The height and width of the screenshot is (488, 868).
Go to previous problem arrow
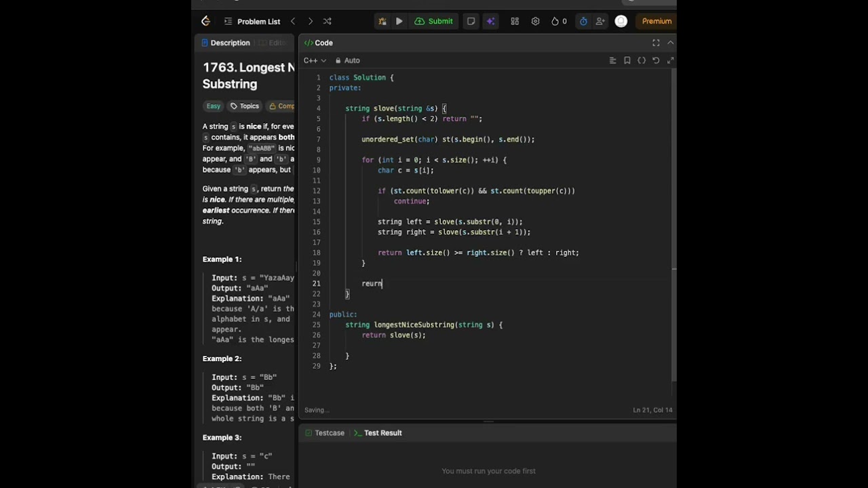(x=293, y=21)
